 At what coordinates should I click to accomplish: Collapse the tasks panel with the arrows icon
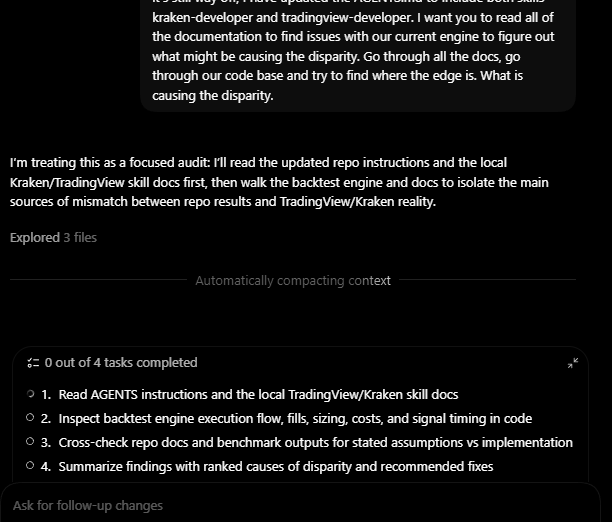[573, 363]
